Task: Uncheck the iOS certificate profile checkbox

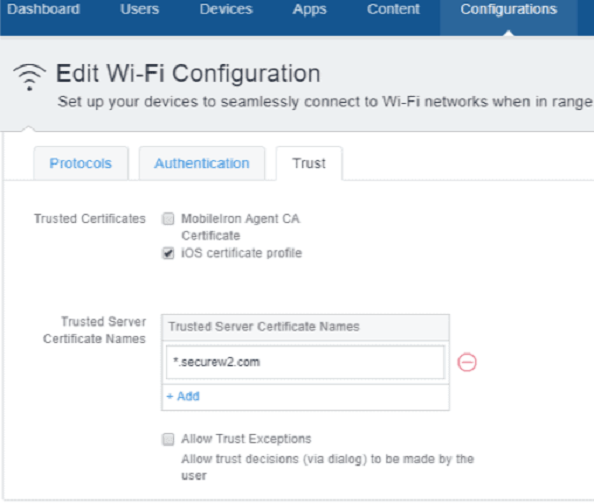Action: pyautogui.click(x=168, y=253)
